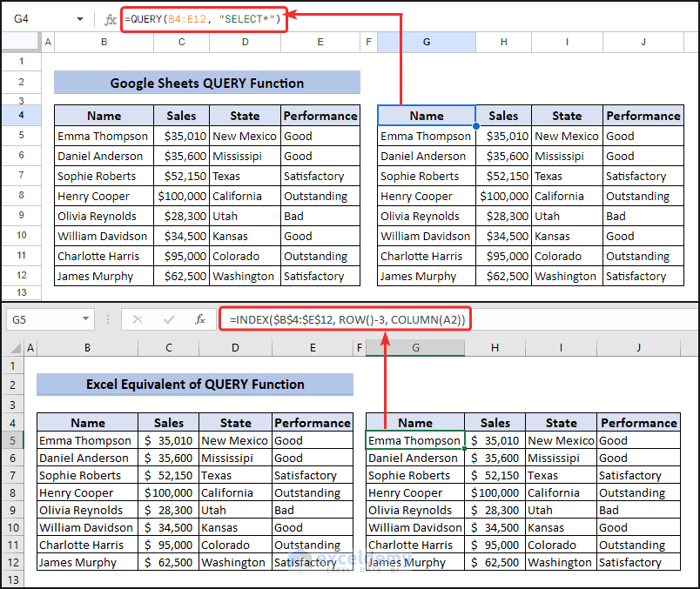Click the Excel formula bar options dots
Screen dimensions: 700x589
[x=108, y=319]
